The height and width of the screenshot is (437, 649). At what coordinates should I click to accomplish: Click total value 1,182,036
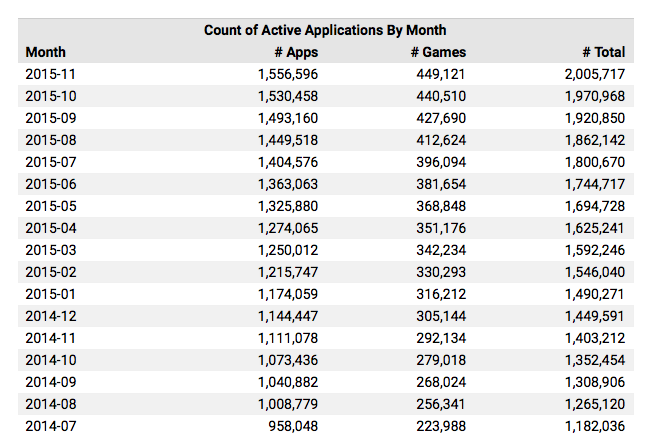[x=595, y=426]
